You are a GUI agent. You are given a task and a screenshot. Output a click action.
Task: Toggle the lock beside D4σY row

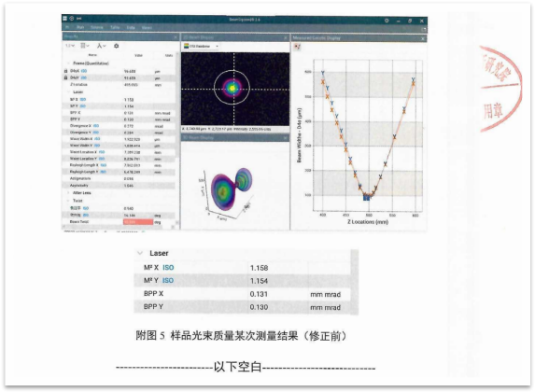pyautogui.click(x=66, y=77)
